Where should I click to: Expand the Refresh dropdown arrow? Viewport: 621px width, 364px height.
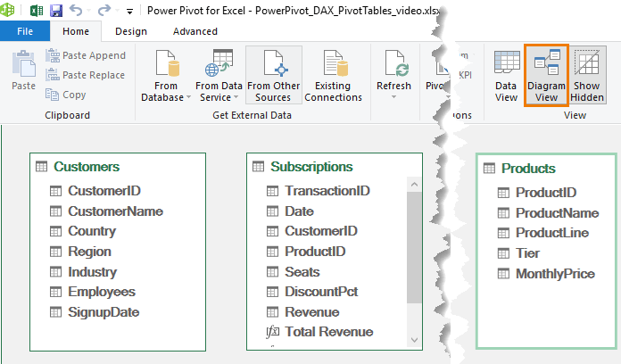pyautogui.click(x=393, y=97)
